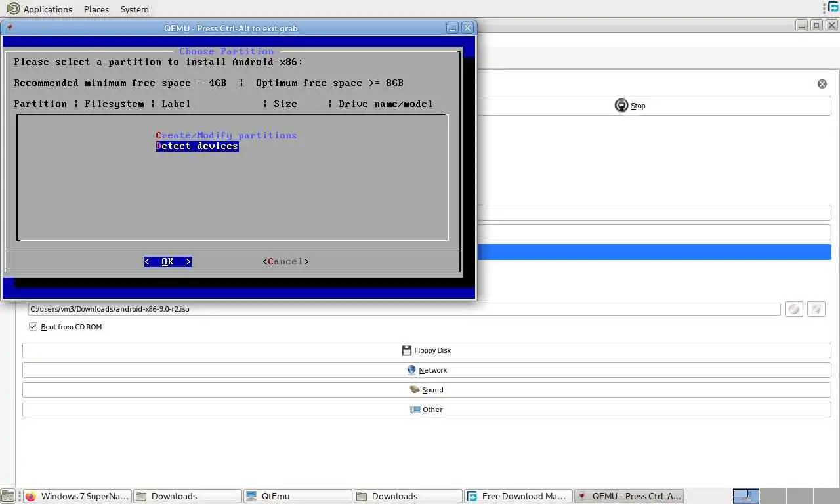840x504 pixels.
Task: Expand the Floppy Disk section
Action: [x=427, y=350]
